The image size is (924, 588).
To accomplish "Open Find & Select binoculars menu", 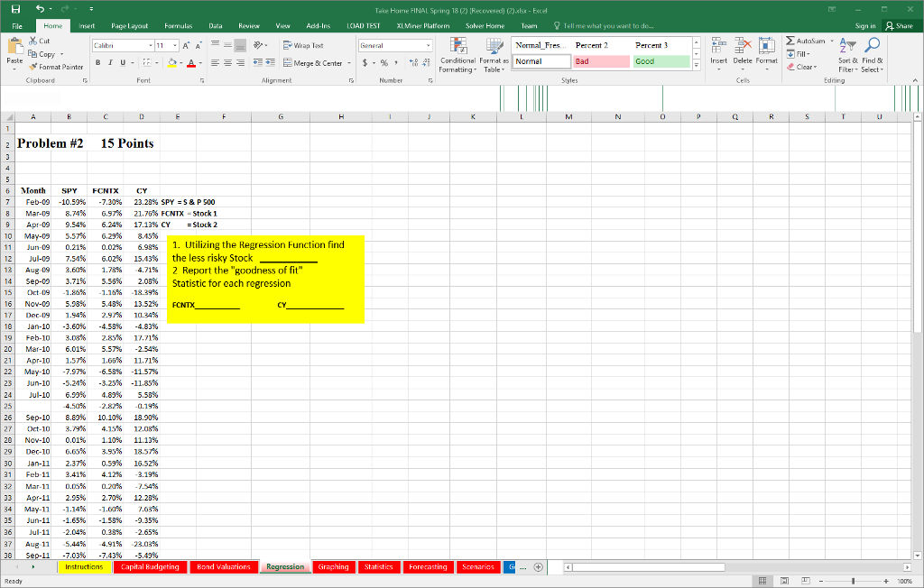I will tap(873, 55).
